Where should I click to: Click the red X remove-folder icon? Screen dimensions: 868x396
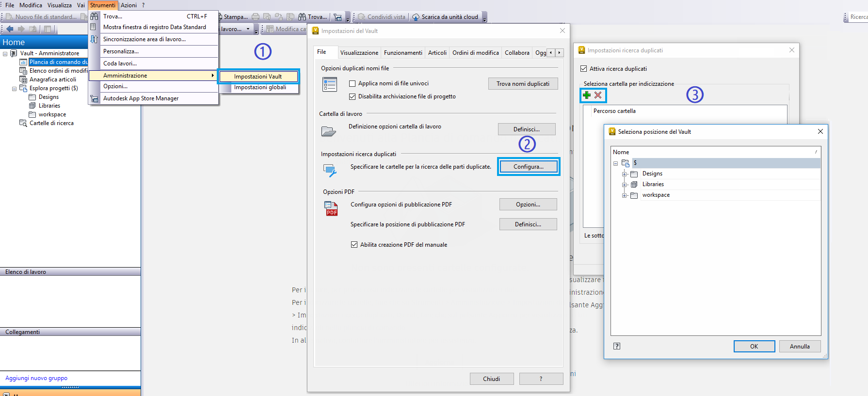point(598,95)
